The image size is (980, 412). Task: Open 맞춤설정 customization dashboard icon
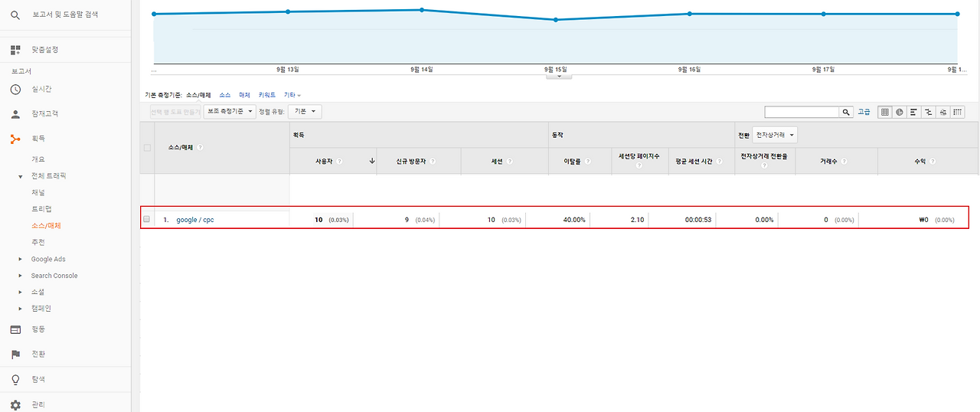pyautogui.click(x=15, y=50)
